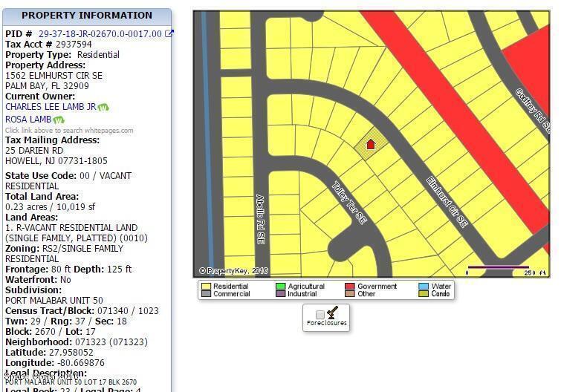Click the Tolley Ter SE street label
Screen dimensions: 561x392
coord(349,203)
